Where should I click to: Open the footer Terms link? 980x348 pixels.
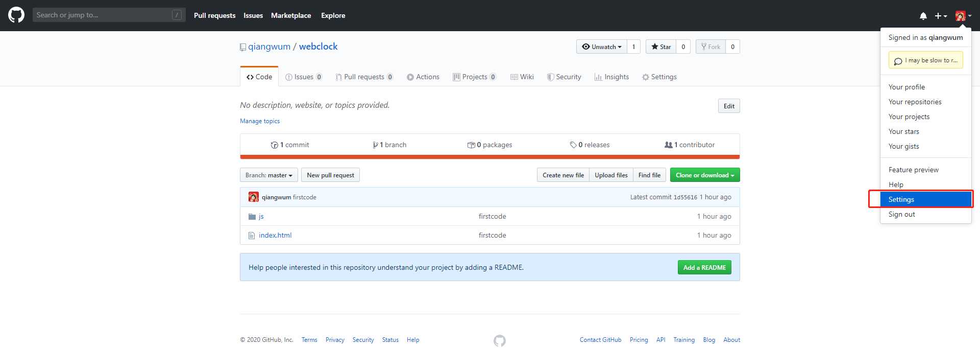pyautogui.click(x=309, y=340)
